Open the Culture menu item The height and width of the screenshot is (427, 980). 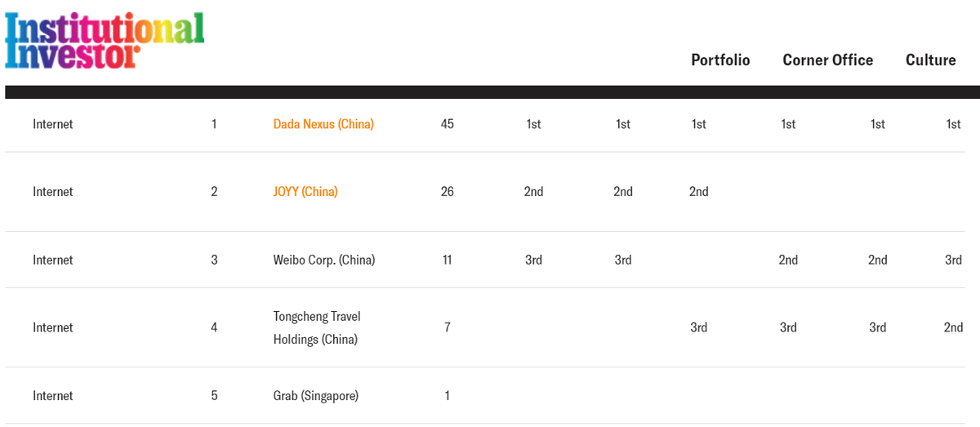(931, 60)
